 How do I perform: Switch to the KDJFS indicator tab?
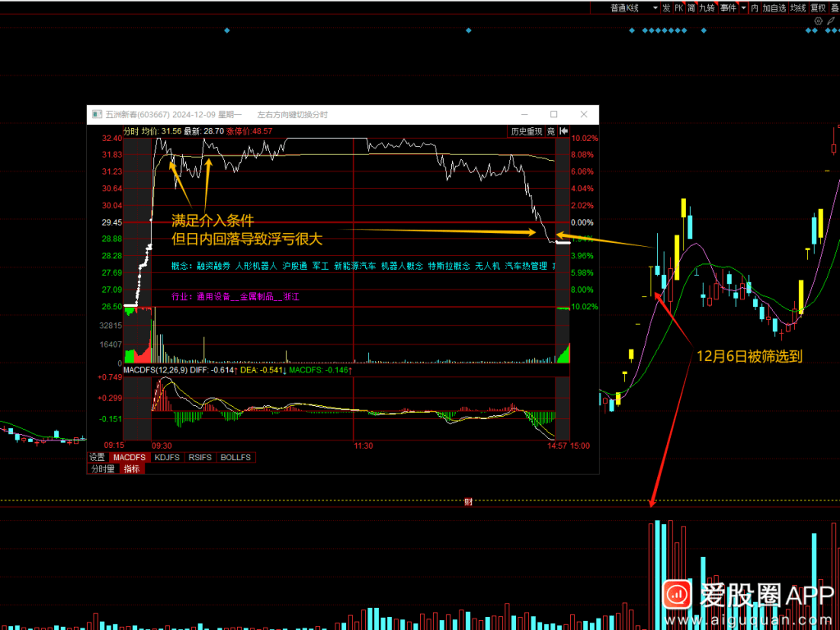pos(167,457)
